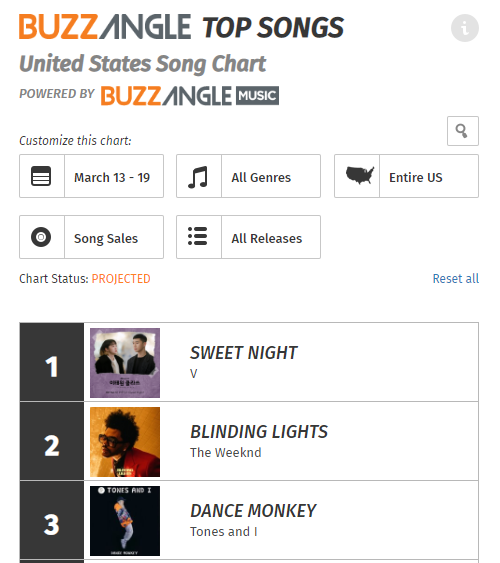Click the music note genre icon

click(x=198, y=177)
